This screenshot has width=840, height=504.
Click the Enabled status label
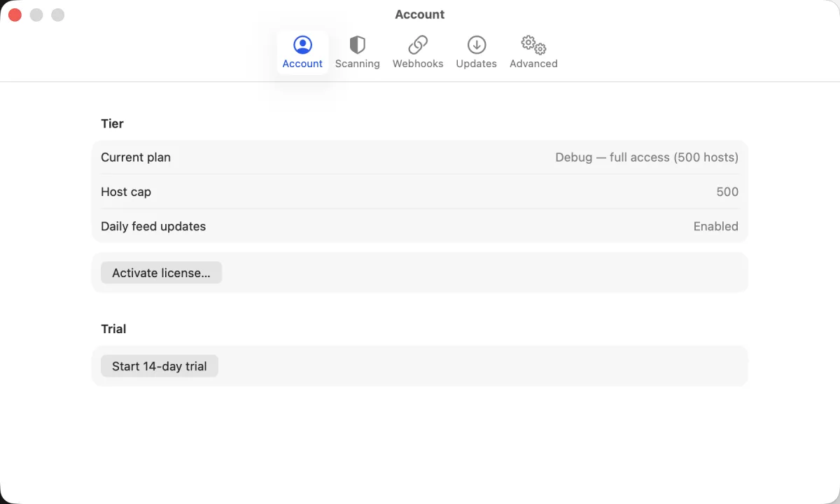pyautogui.click(x=715, y=226)
